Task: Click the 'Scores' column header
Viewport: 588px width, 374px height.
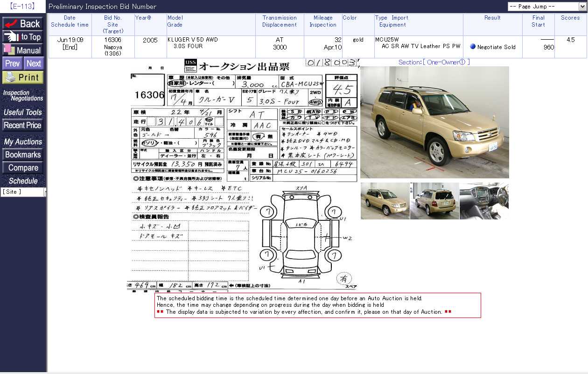Action: tap(570, 18)
